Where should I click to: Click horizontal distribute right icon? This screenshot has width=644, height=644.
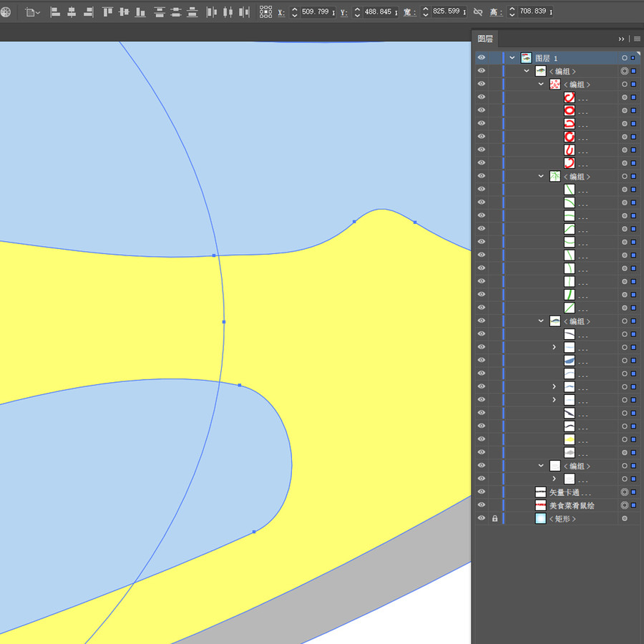tap(245, 12)
